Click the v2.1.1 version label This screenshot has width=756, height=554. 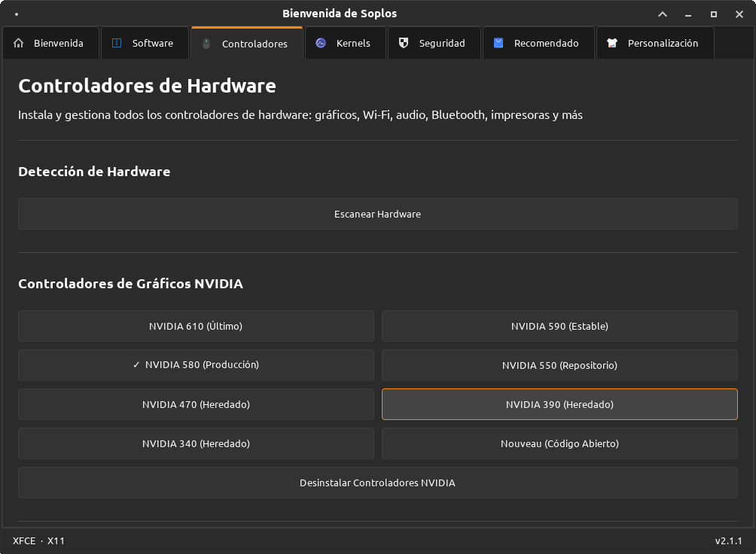pos(728,540)
